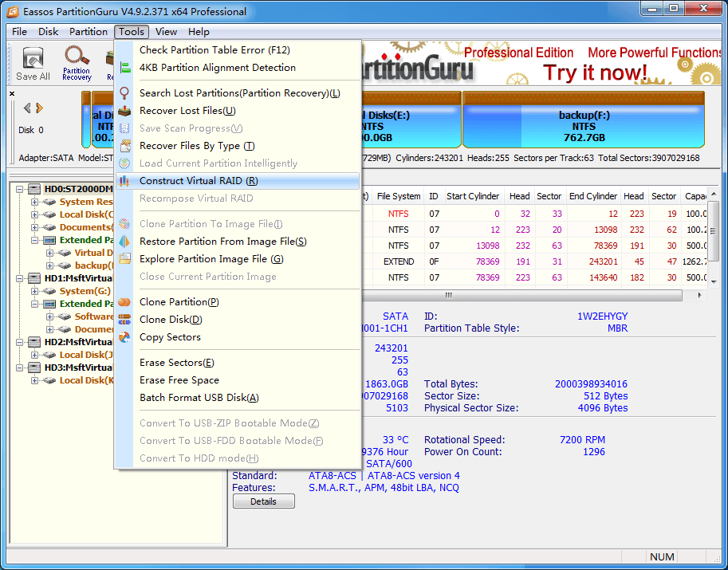The image size is (728, 570).
Task: Collapse the HD2:MsftVirtual tree node
Action: click(19, 343)
